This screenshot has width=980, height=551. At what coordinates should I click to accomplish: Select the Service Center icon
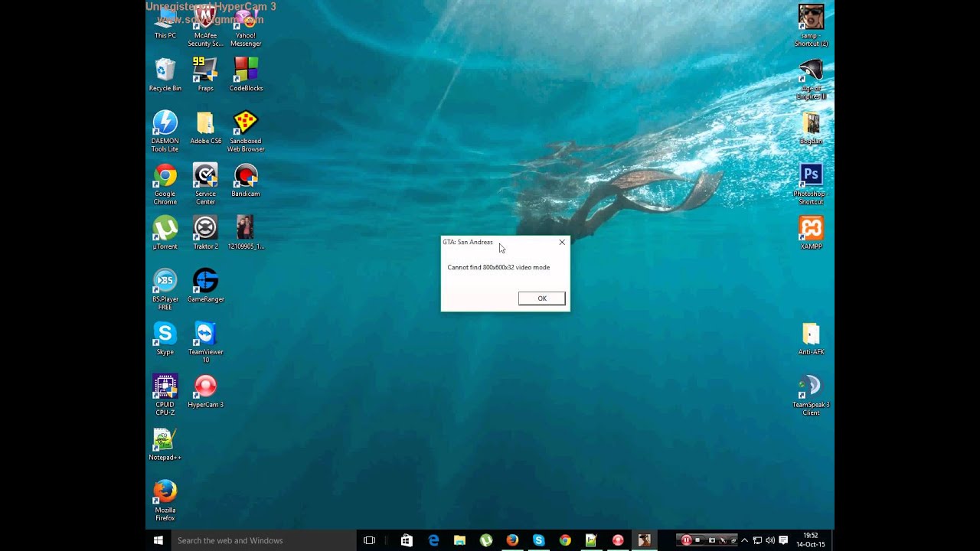click(x=205, y=184)
